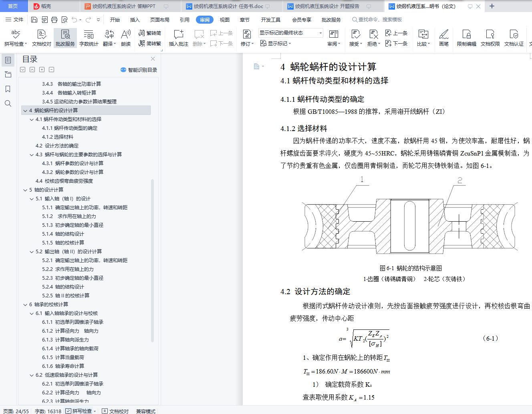Click the 批改服务 ribbon button icon
The width and height of the screenshot is (532, 414).
click(x=65, y=34)
